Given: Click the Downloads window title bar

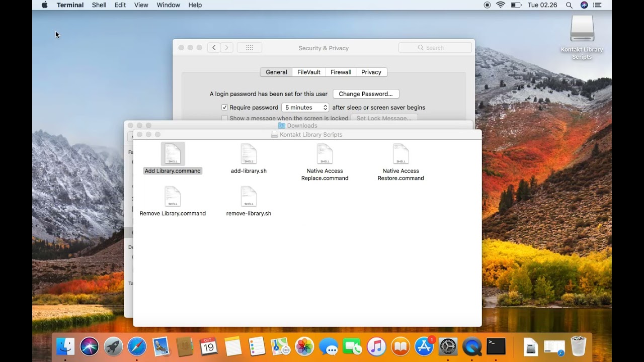Looking at the screenshot, I should (298, 125).
